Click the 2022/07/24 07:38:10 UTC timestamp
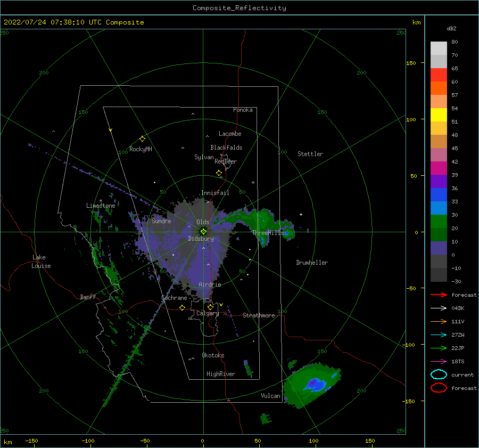Screen dimensions: 479x448 coord(46,22)
